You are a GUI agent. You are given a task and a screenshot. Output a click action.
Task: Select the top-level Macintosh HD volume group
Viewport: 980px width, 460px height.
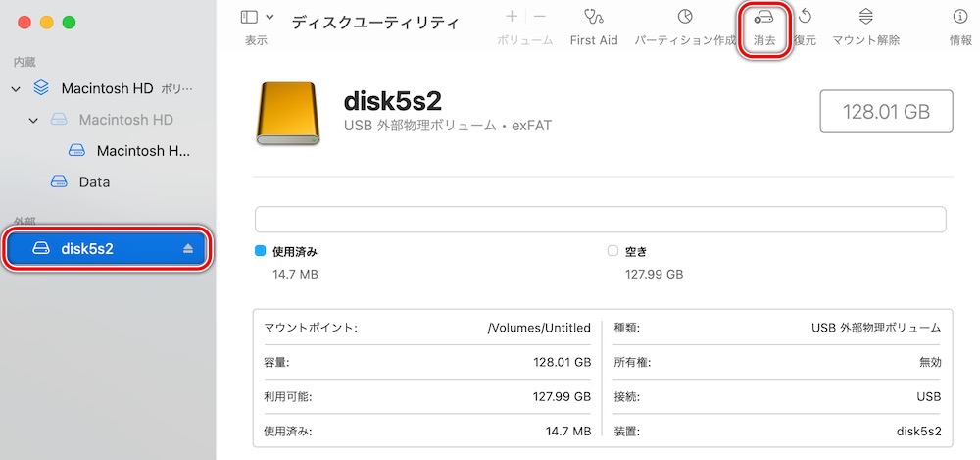click(108, 88)
